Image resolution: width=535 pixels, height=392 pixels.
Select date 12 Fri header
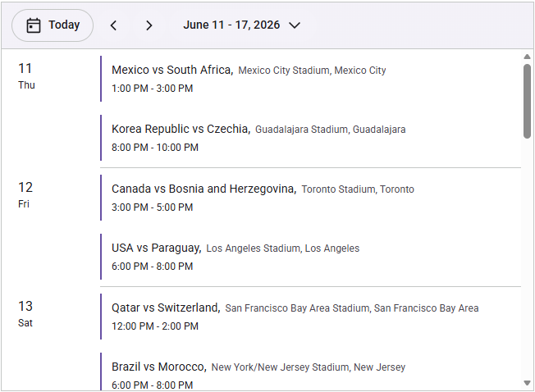[25, 195]
